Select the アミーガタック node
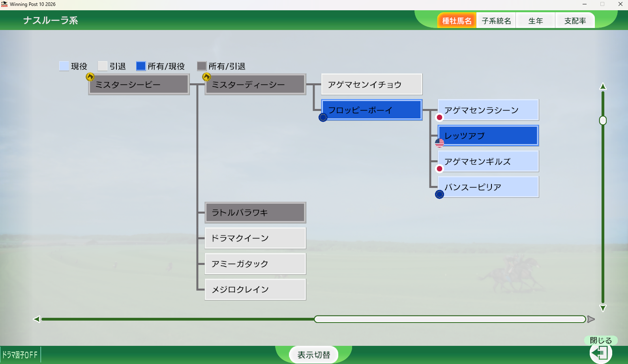Screen dimensions: 628x364 tap(255, 264)
